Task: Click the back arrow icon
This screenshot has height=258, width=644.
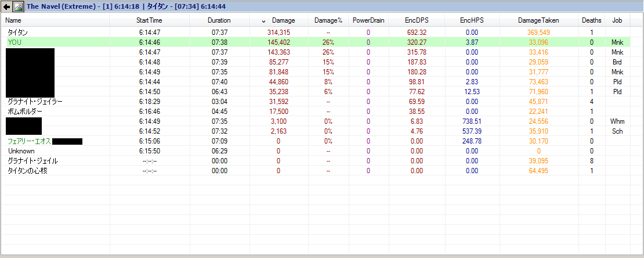Action: pyautogui.click(x=6, y=6)
